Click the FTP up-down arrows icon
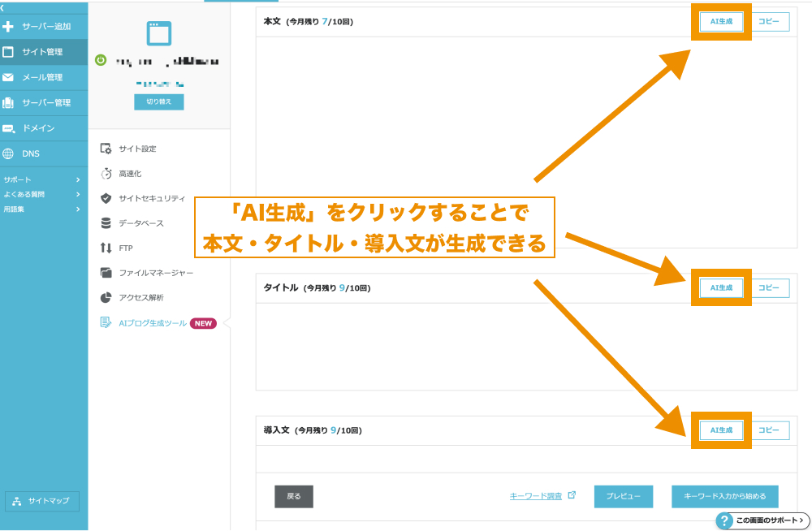Viewport: 812px width, 531px height. coord(106,248)
